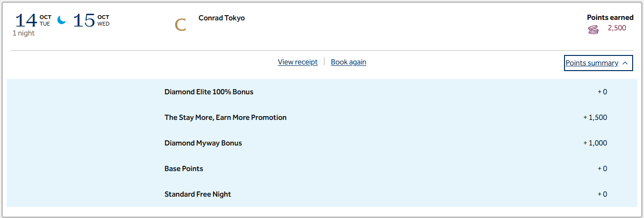Click the Conrad hotel logo icon
644x218 pixels.
tap(180, 25)
